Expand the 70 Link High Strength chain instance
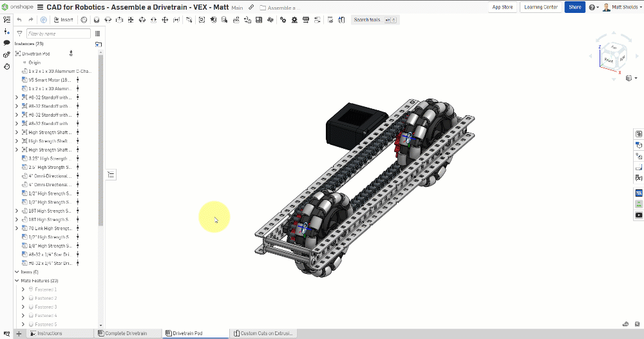Viewport: 644px width, 339px height. 17,228
